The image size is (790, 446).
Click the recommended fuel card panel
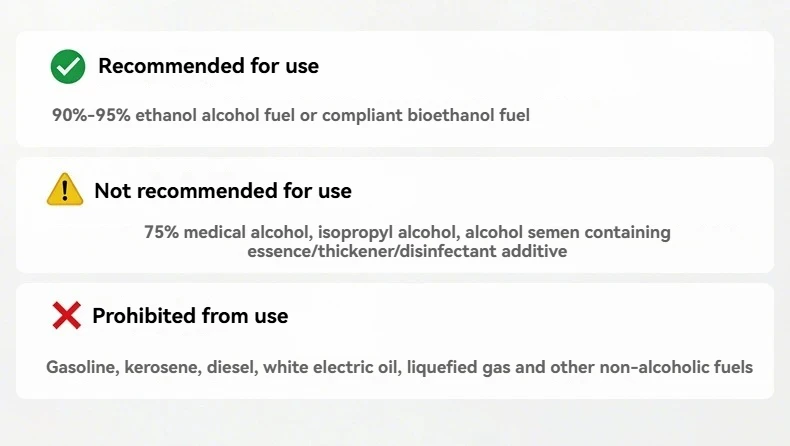[395, 89]
